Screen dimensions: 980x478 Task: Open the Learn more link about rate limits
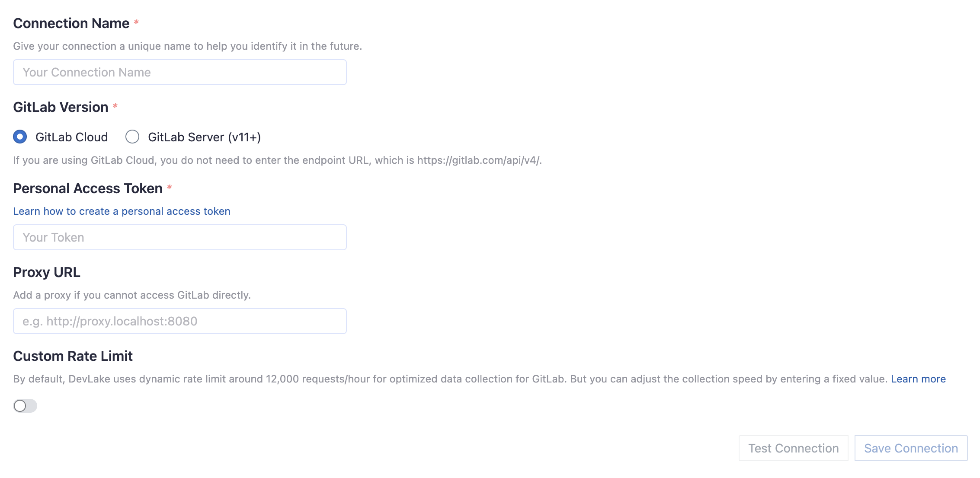[918, 379]
